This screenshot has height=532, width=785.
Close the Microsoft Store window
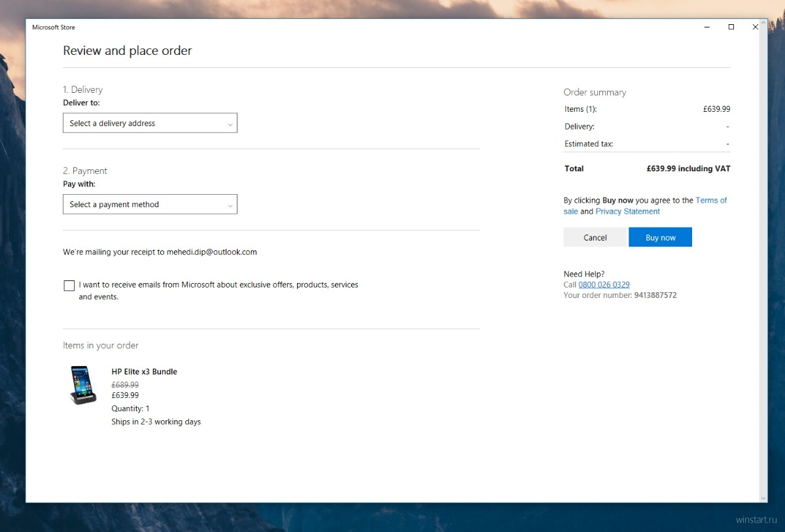pos(755,27)
